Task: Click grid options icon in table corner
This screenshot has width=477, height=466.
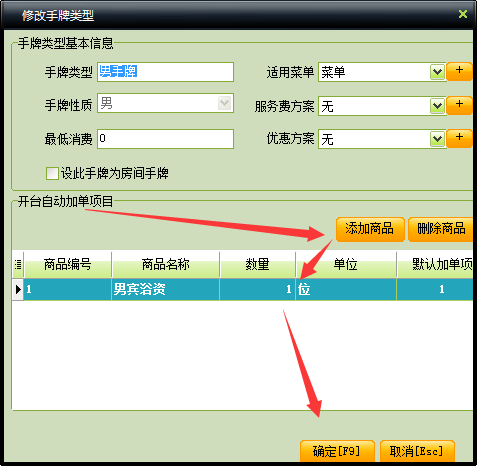Action: click(x=18, y=265)
